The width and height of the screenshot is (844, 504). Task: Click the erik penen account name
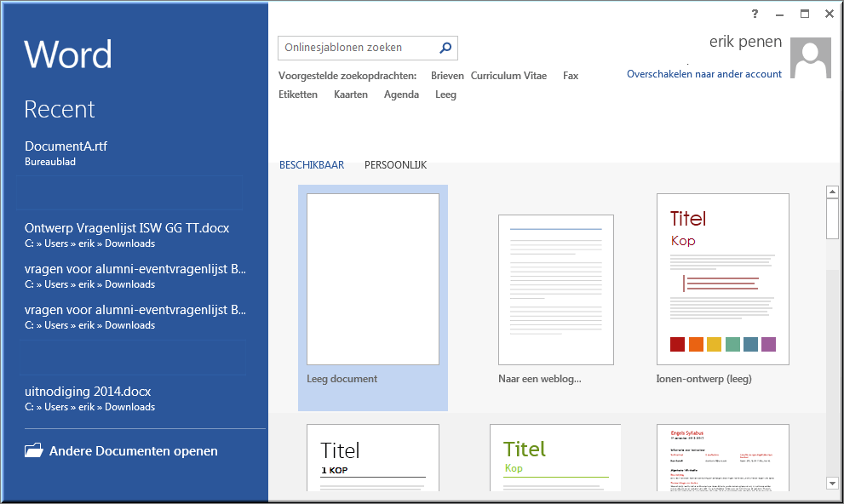click(x=745, y=42)
